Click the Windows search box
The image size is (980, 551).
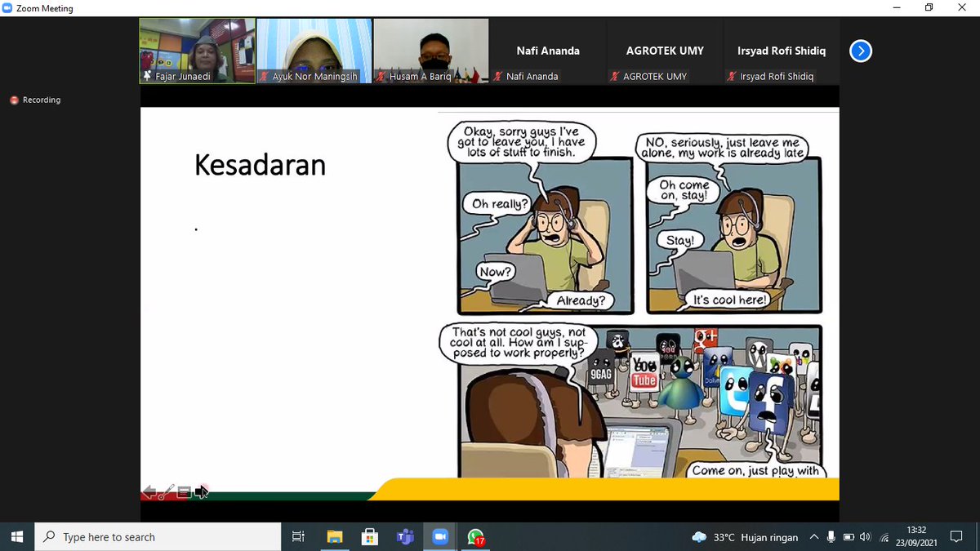159,537
